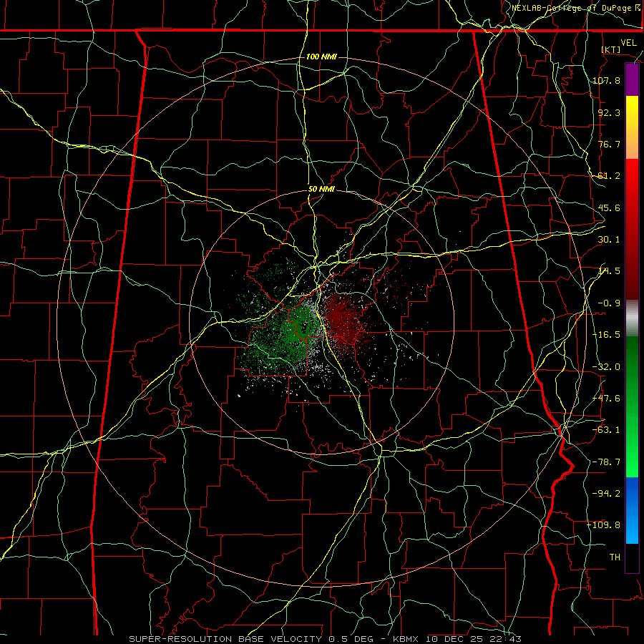Screen dimensions: 644x644
Task: Click the -32.0 value on velocity scale
Action: click(606, 367)
